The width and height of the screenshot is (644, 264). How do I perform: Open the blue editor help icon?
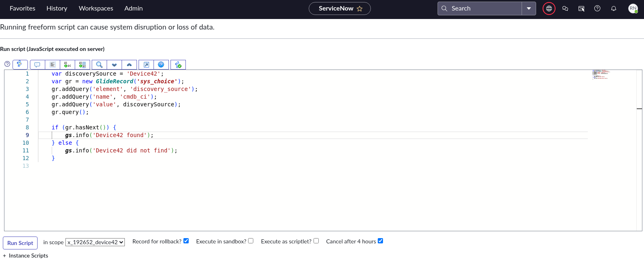tap(161, 65)
